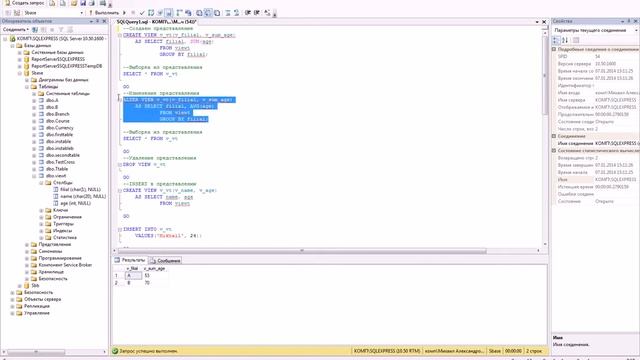Click the 'v_sum_age' column header in results
Image resolution: width=640 pixels, height=360 pixels.
[154, 269]
